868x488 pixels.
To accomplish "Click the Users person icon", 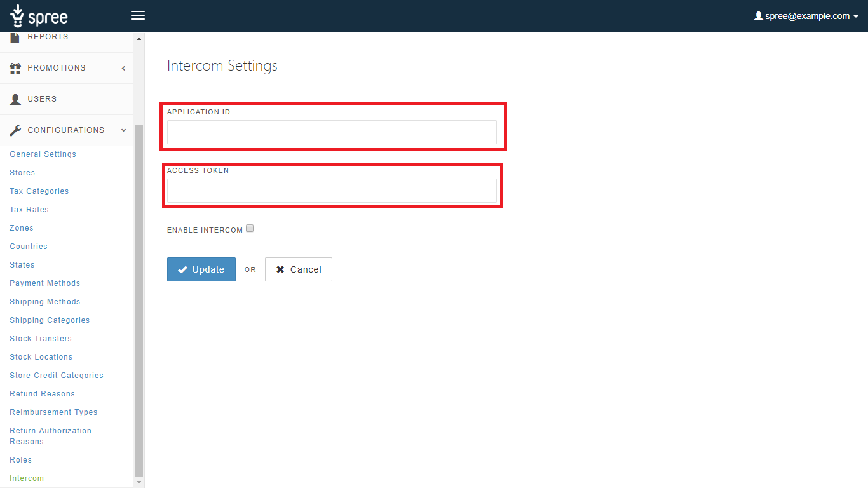I will [15, 99].
